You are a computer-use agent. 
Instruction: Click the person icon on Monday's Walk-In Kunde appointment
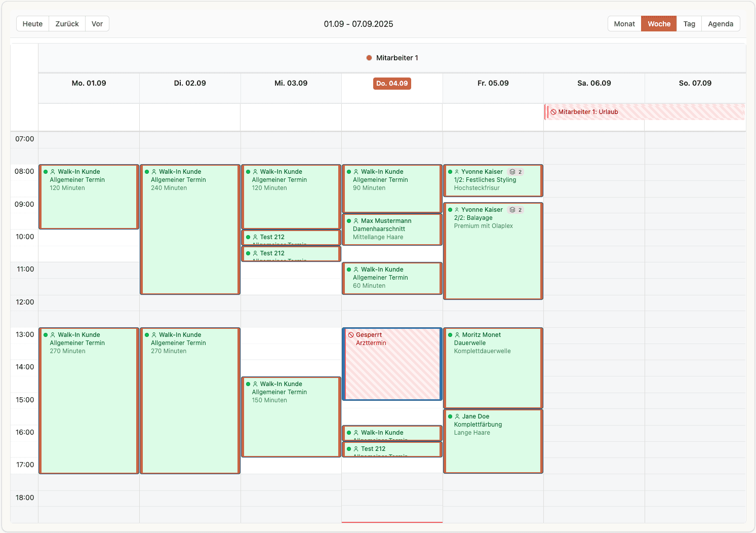[x=53, y=172]
